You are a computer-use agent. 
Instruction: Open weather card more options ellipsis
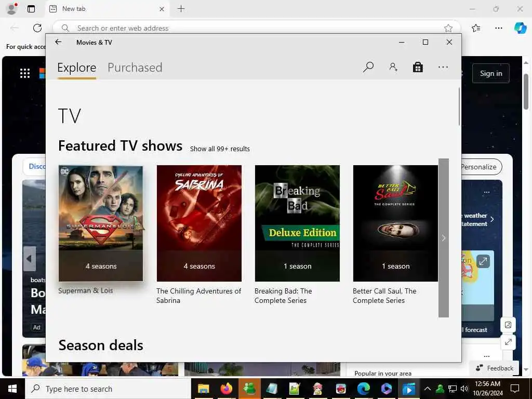(486, 192)
